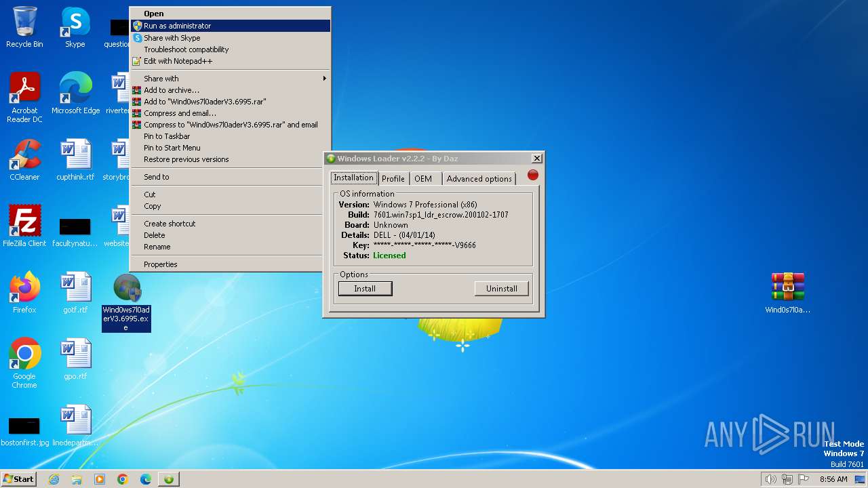Image resolution: width=868 pixels, height=488 pixels.
Task: Select Run as administrator
Action: [x=231, y=26]
